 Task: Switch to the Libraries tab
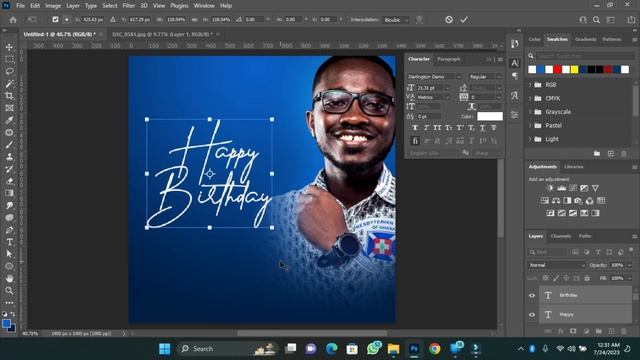tap(573, 167)
